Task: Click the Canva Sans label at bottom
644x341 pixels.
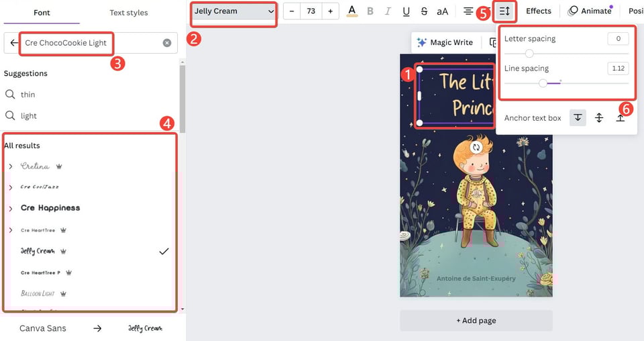Action: coord(43,328)
